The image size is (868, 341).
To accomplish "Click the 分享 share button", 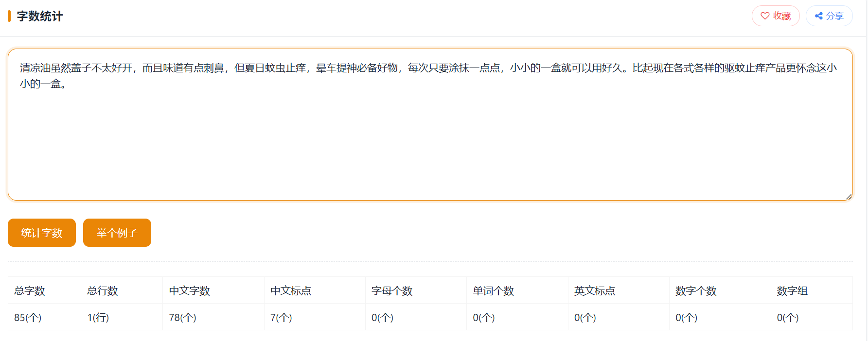I will pos(829,16).
